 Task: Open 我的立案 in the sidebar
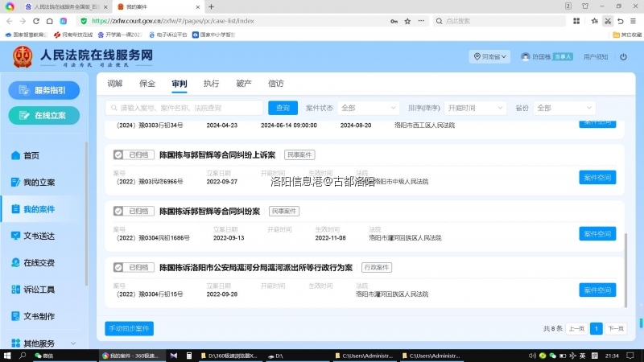[x=33, y=183]
